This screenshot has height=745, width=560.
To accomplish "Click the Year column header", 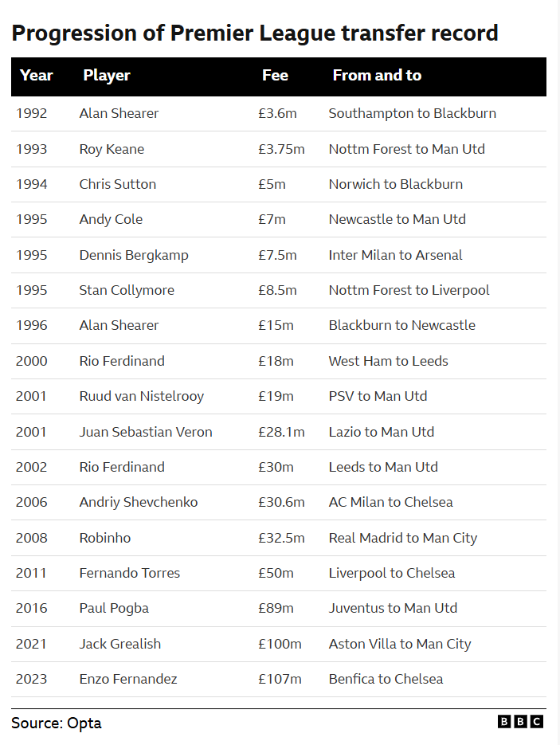I will point(37,75).
